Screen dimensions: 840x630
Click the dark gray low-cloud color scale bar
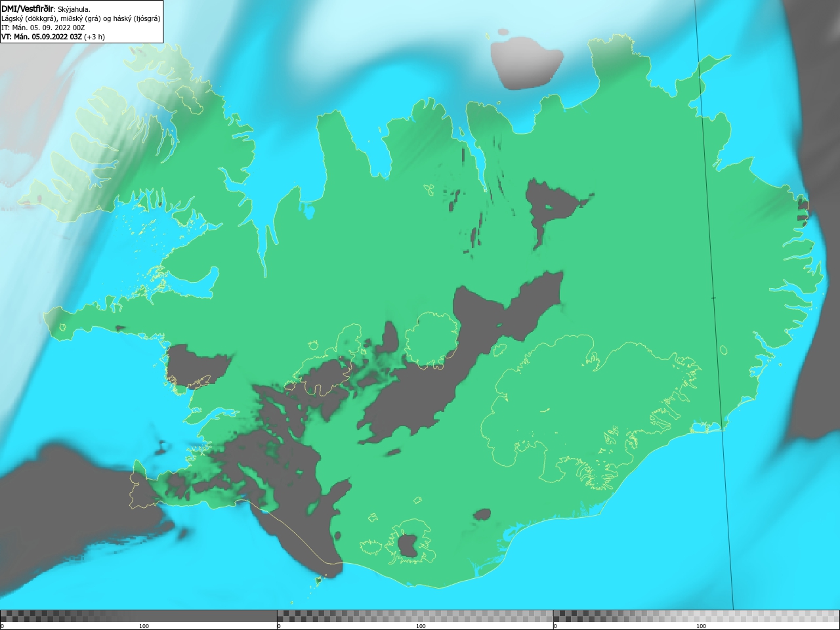(138, 616)
